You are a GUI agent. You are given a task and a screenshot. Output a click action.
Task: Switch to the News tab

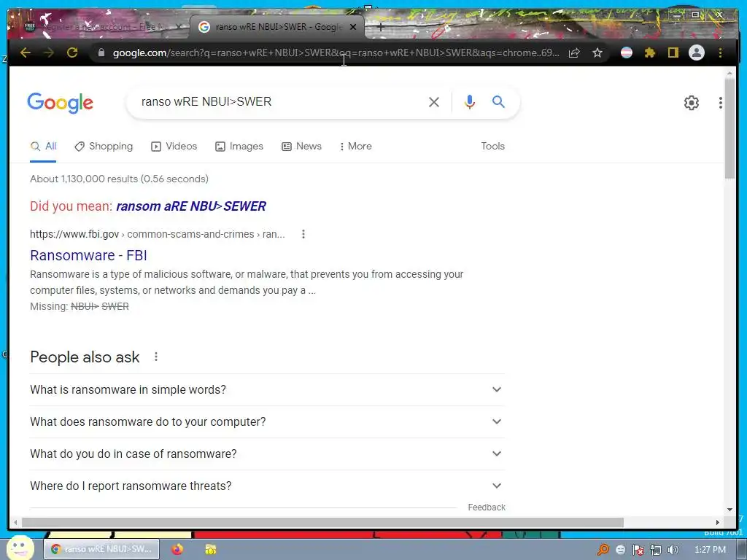(301, 146)
